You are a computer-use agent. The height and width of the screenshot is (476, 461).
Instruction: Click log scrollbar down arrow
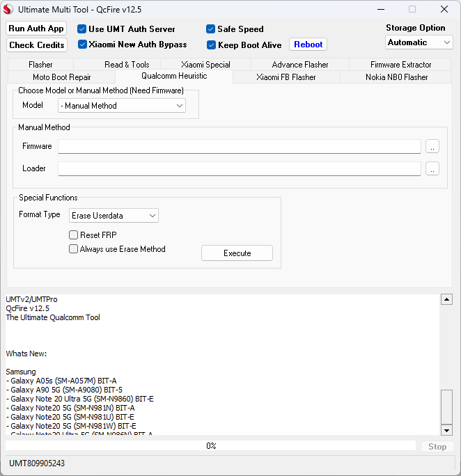(x=446, y=430)
